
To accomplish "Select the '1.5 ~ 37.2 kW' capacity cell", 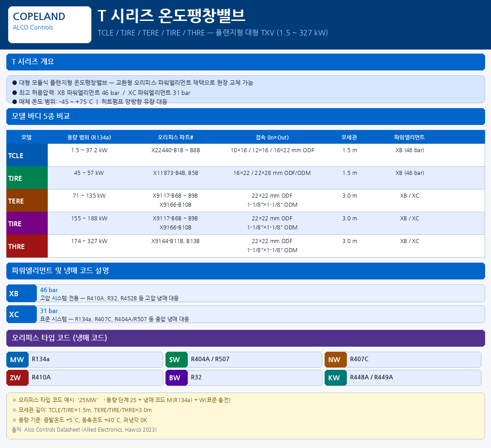I will (89, 150).
